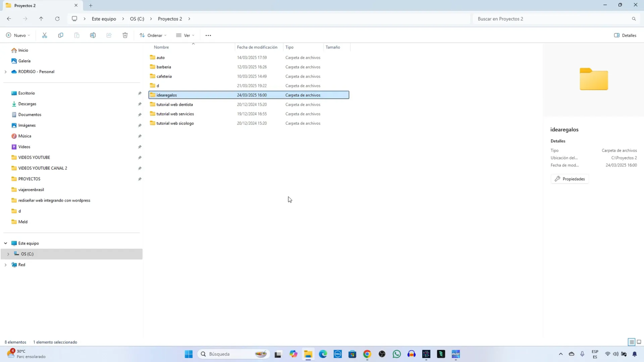644x362 pixels.
Task: Open the Ordenar dropdown
Action: point(153,35)
